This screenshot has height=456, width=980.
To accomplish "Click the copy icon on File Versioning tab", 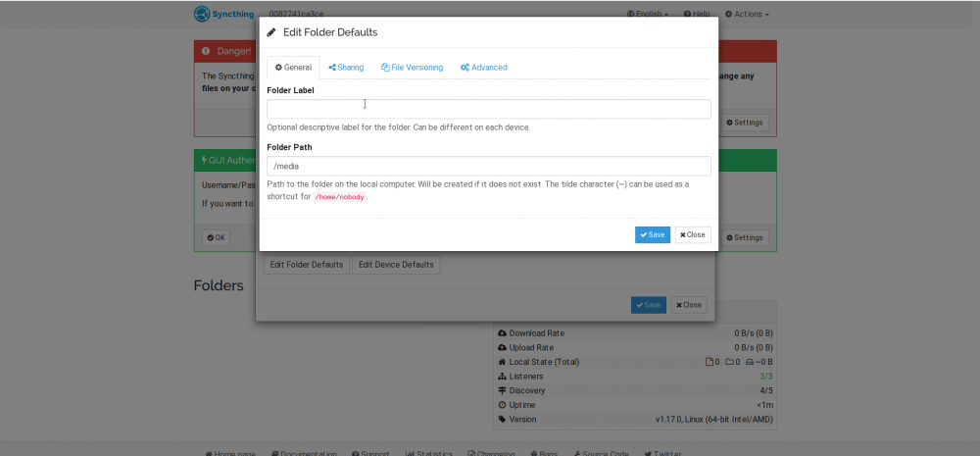I will click(385, 68).
